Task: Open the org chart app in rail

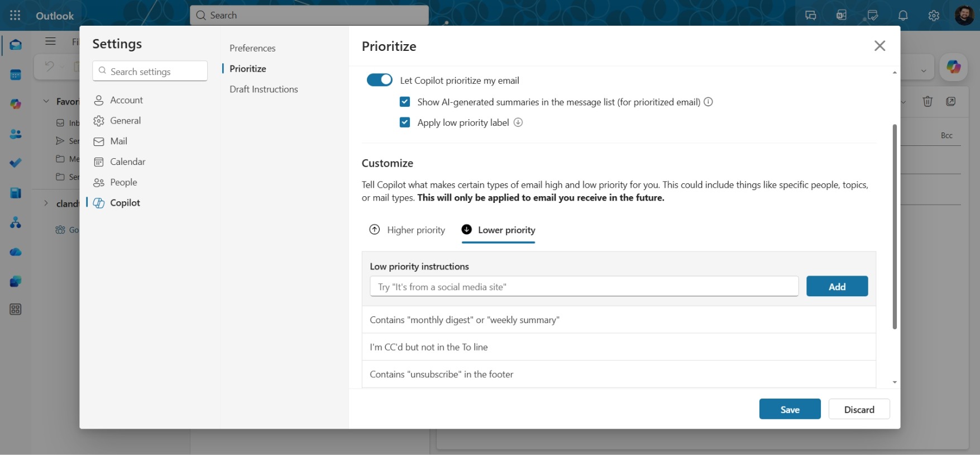Action: point(16,222)
